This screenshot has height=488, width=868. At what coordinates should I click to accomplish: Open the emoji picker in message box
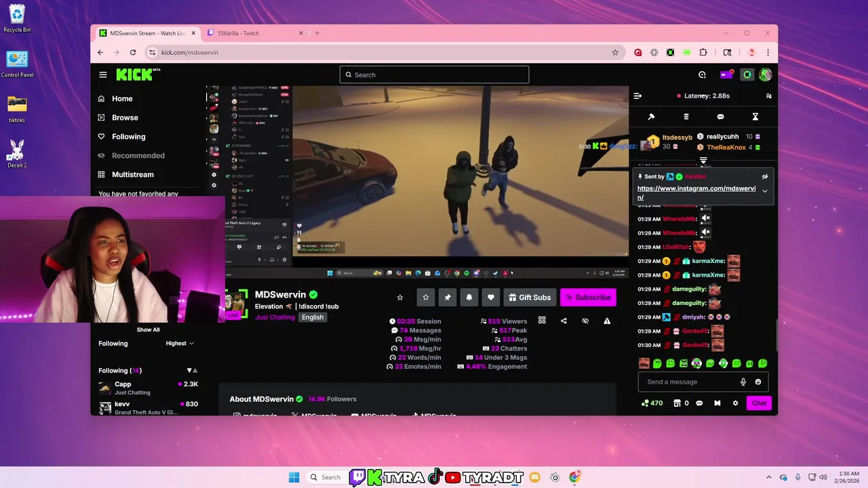pyautogui.click(x=758, y=382)
